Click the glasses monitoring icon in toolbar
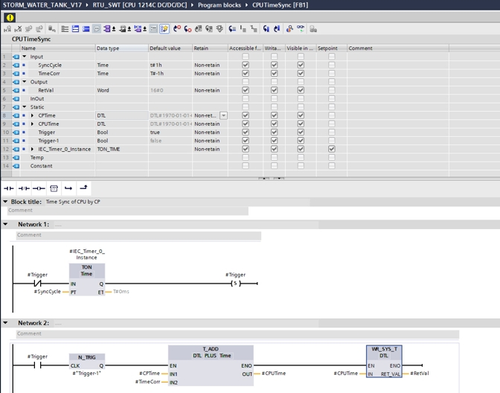The image size is (500, 393). pos(301,29)
